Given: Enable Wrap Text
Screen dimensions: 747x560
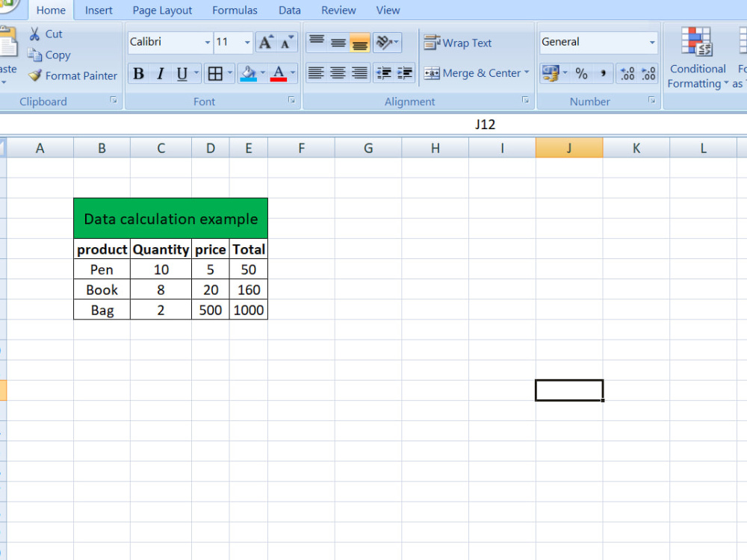Looking at the screenshot, I should click(458, 43).
